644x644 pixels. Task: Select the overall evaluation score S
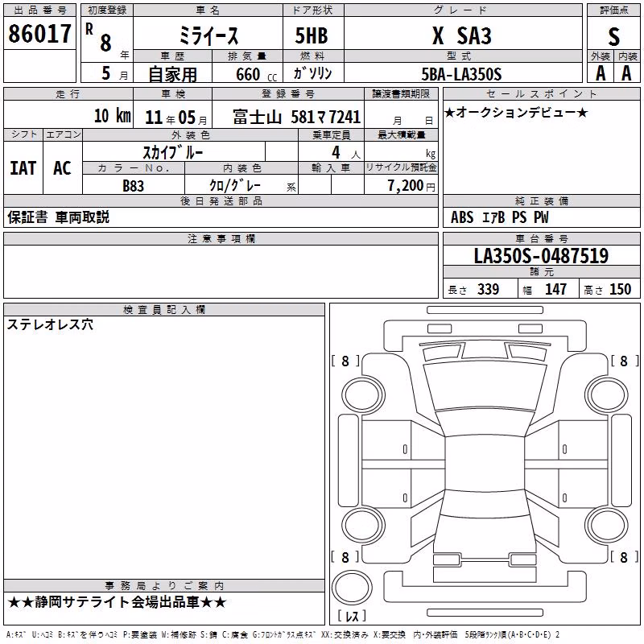[x=613, y=36]
